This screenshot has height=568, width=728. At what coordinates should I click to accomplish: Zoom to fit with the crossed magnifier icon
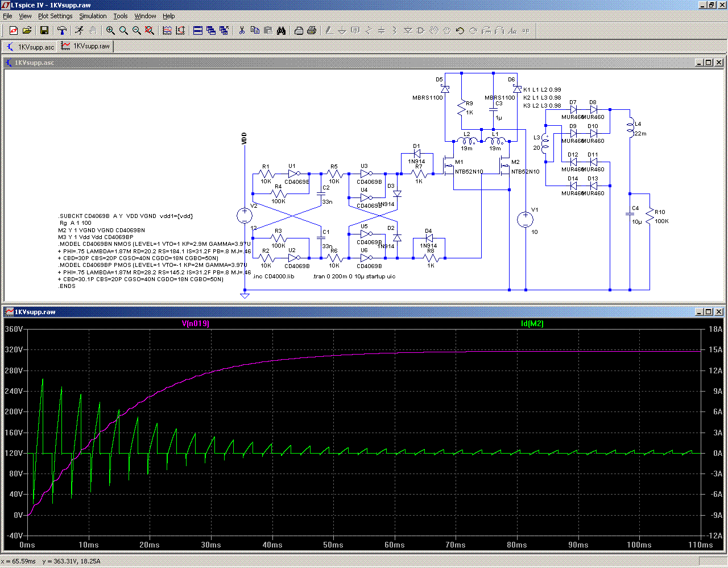[x=150, y=31]
